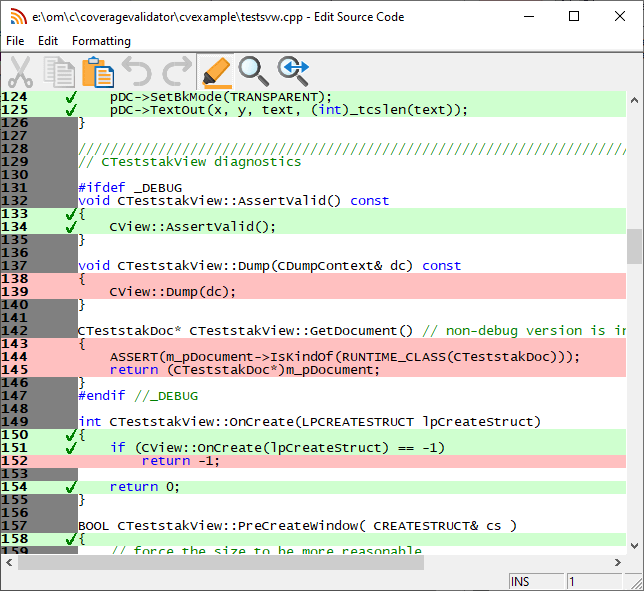Click the #ifdef _DEBUG line
The height and width of the screenshot is (591, 644).
pos(130,188)
